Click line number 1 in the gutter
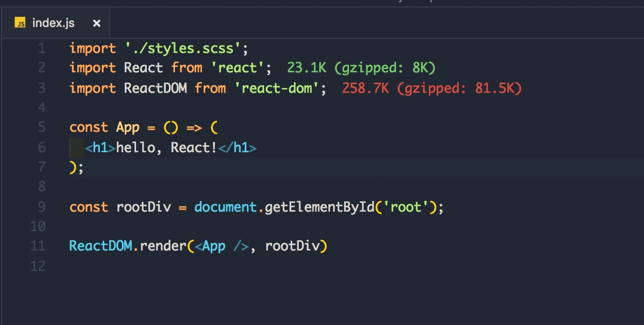The height and width of the screenshot is (325, 644). [x=42, y=49]
